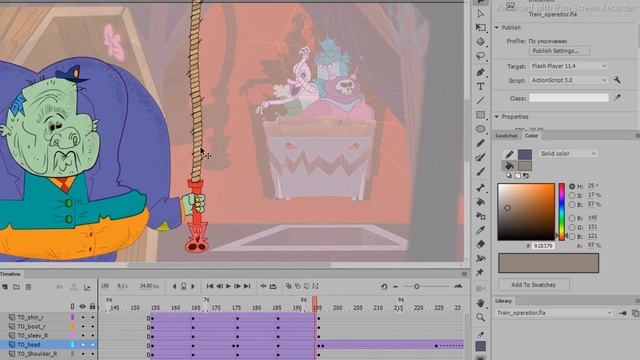Screen dimensions: 640x360
Task: Collapse the Publish section
Action: tap(497, 27)
